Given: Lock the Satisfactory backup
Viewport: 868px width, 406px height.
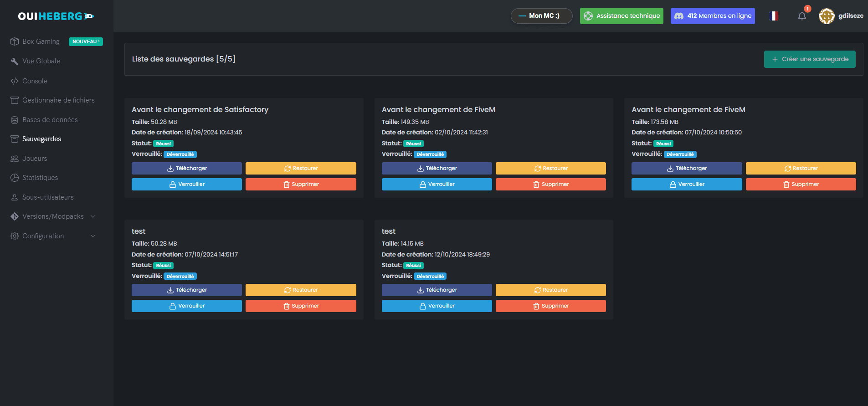Looking at the screenshot, I should [187, 184].
